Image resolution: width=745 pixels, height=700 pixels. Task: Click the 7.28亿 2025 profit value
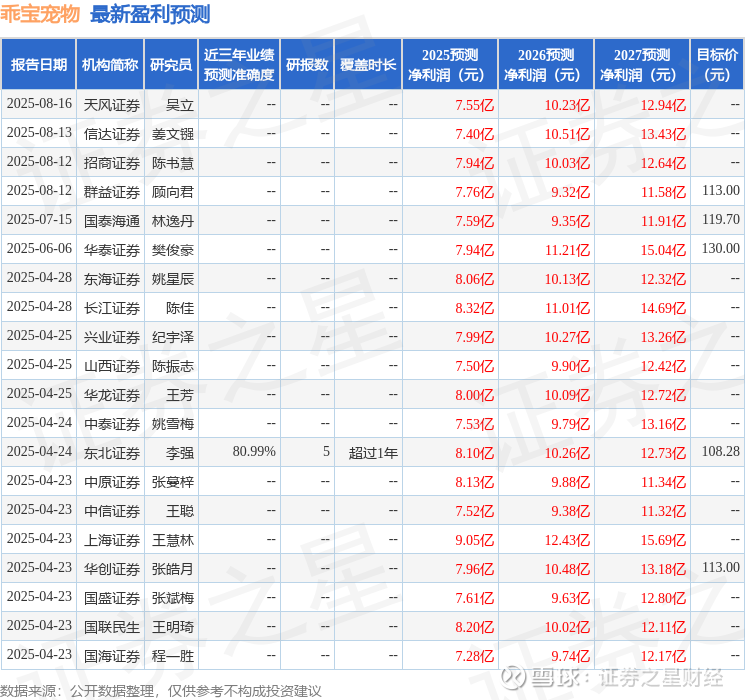pyautogui.click(x=474, y=656)
